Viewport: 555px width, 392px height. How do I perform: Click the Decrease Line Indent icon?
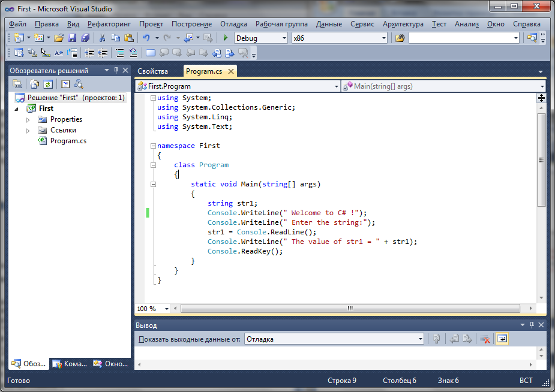89,53
